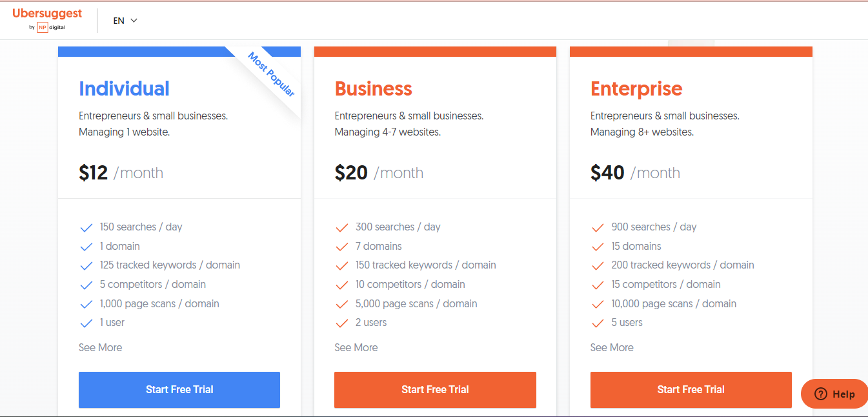This screenshot has width=868, height=417.
Task: Click the Help question-mark icon
Action: [x=821, y=394]
